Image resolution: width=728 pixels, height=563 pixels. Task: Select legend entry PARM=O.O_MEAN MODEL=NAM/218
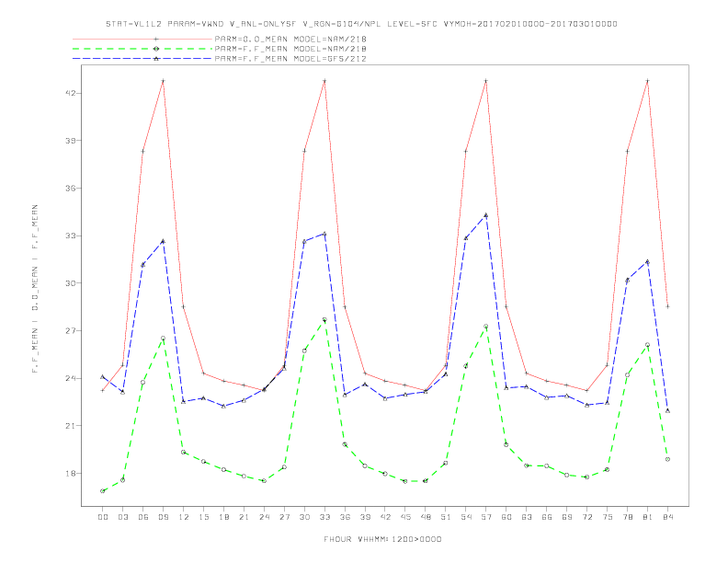[290, 39]
